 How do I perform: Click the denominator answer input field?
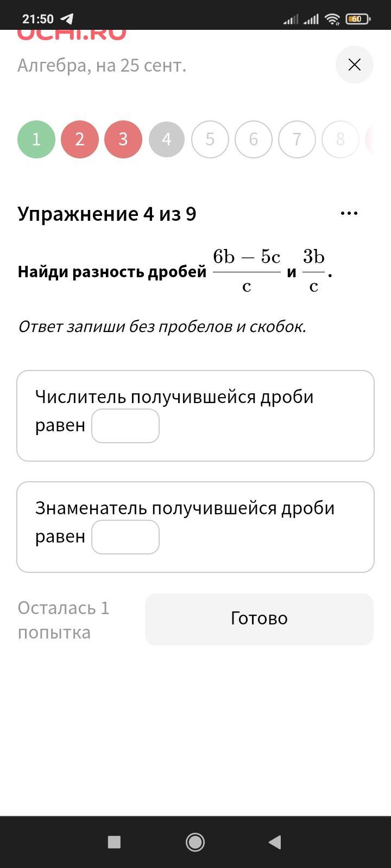pyautogui.click(x=125, y=537)
